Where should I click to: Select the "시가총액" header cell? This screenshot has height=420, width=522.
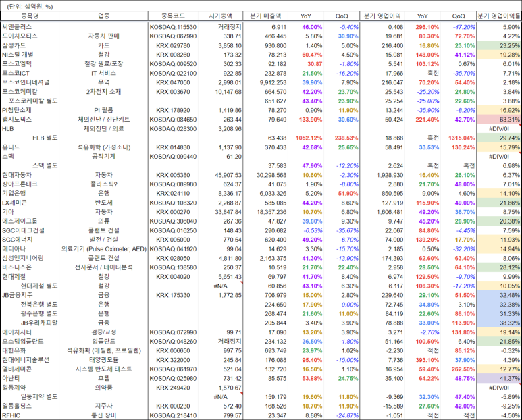coord(220,16)
